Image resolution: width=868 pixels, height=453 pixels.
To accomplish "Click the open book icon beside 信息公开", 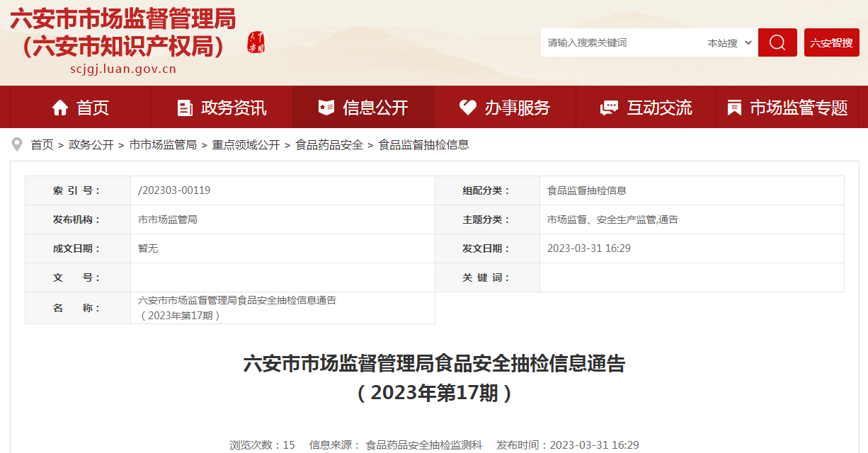I will coord(326,108).
